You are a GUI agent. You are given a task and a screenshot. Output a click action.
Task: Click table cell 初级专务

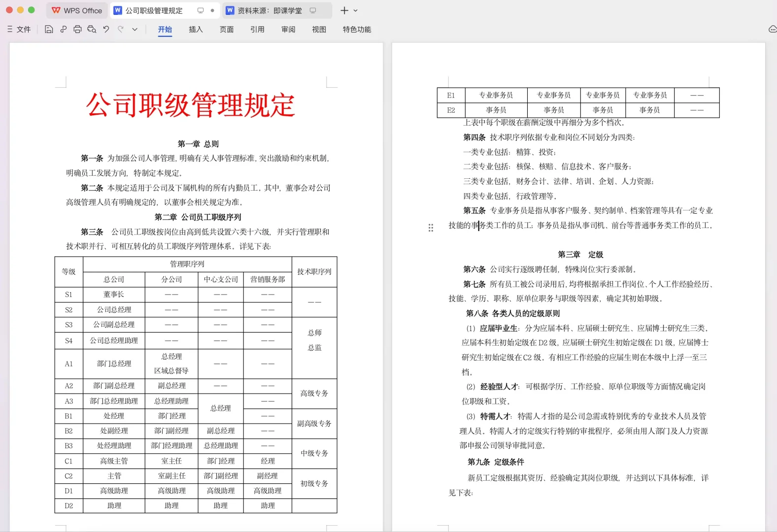click(314, 484)
